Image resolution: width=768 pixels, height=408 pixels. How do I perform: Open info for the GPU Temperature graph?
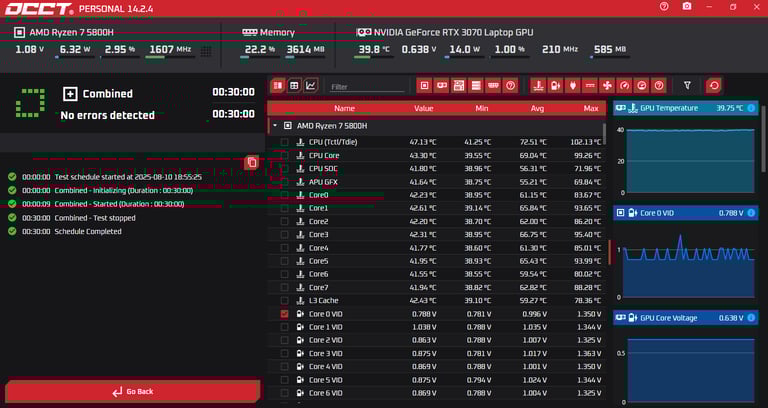751,108
